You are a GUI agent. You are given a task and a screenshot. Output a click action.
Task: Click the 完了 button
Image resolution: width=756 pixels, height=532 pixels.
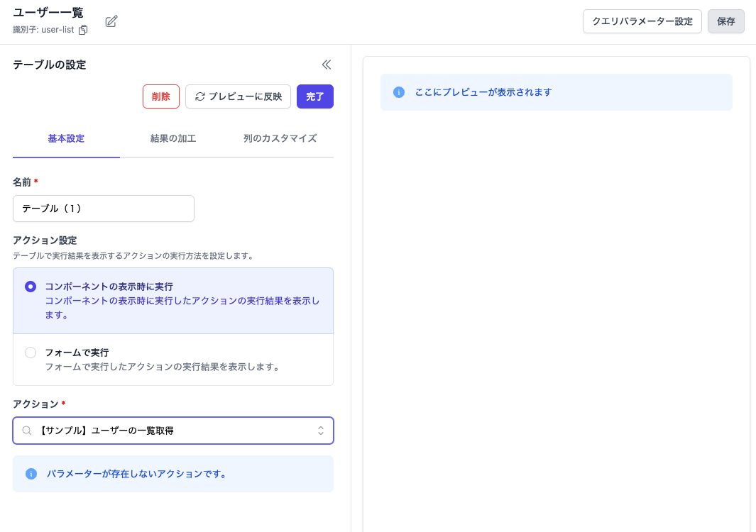click(x=314, y=96)
